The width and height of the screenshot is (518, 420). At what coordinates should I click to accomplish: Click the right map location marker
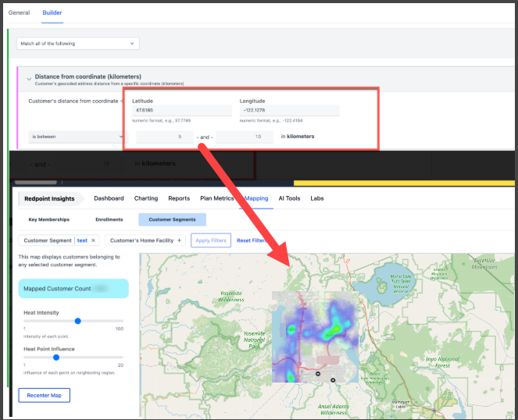[333, 380]
